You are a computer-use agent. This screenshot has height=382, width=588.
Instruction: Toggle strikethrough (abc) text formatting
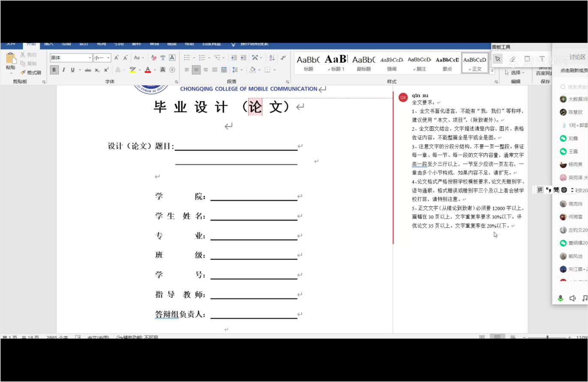[88, 70]
